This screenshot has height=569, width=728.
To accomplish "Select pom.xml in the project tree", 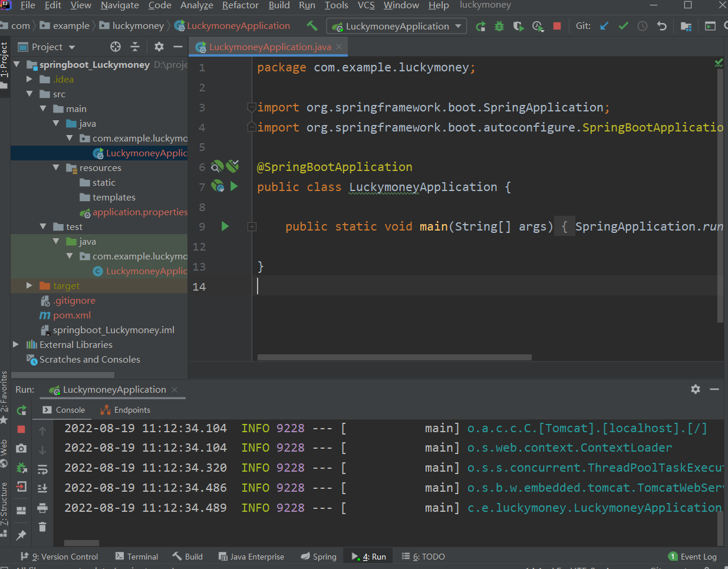I will (x=72, y=315).
